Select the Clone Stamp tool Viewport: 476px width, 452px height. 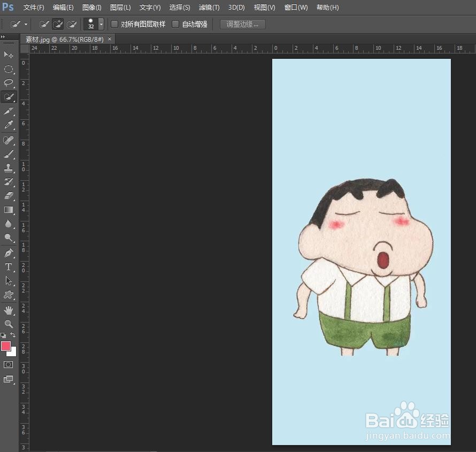pyautogui.click(x=9, y=168)
